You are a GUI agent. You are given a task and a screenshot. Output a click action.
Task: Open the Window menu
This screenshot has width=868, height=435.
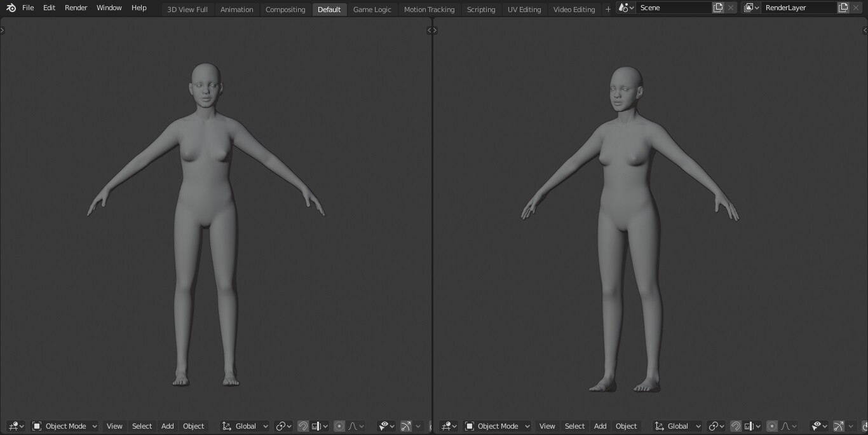pos(109,8)
